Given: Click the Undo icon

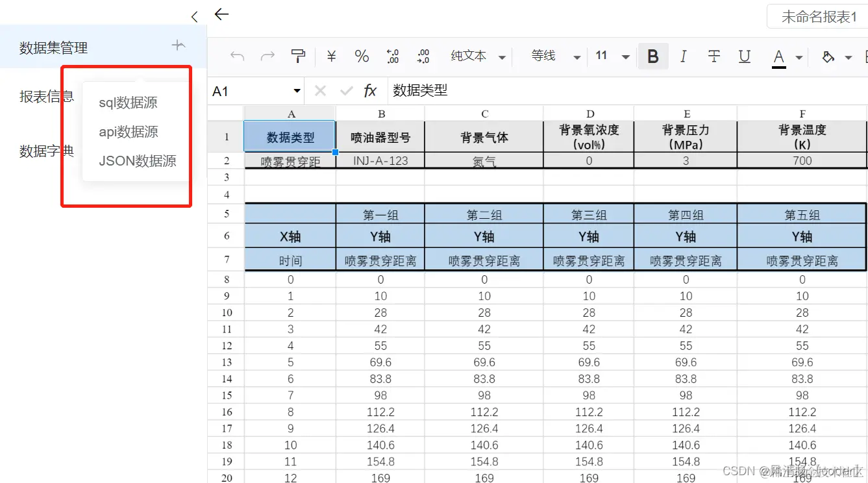Looking at the screenshot, I should coord(236,56).
